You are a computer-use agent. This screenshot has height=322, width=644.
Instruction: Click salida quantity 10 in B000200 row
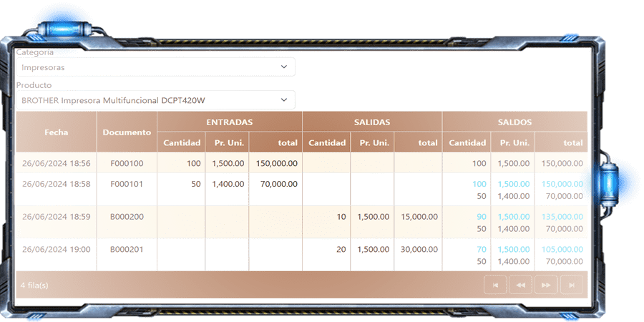pyautogui.click(x=341, y=216)
